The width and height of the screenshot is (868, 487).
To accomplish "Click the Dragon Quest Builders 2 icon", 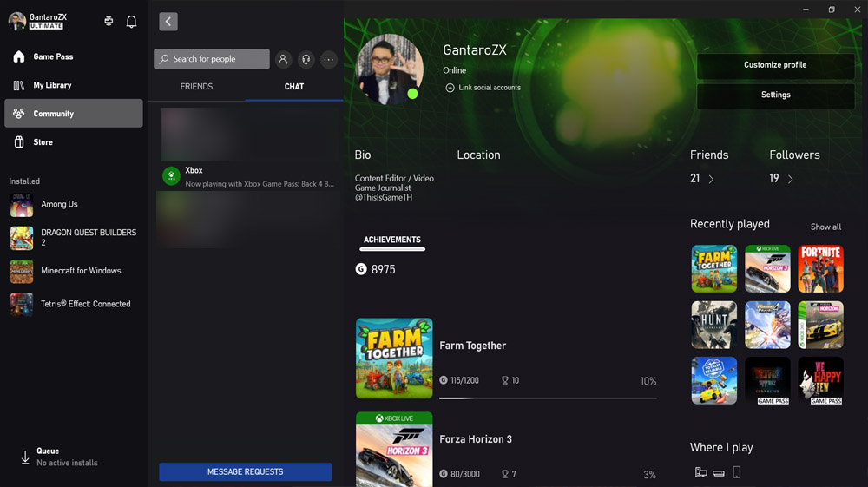I will pyautogui.click(x=22, y=238).
